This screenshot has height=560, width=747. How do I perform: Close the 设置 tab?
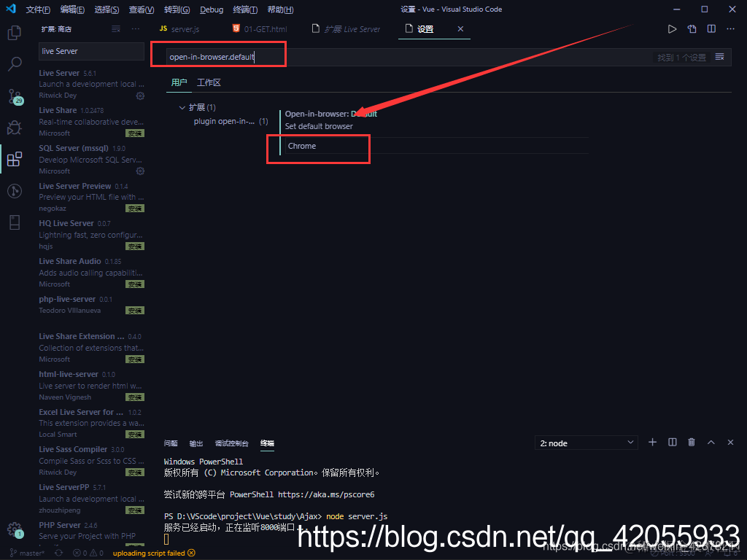click(461, 29)
